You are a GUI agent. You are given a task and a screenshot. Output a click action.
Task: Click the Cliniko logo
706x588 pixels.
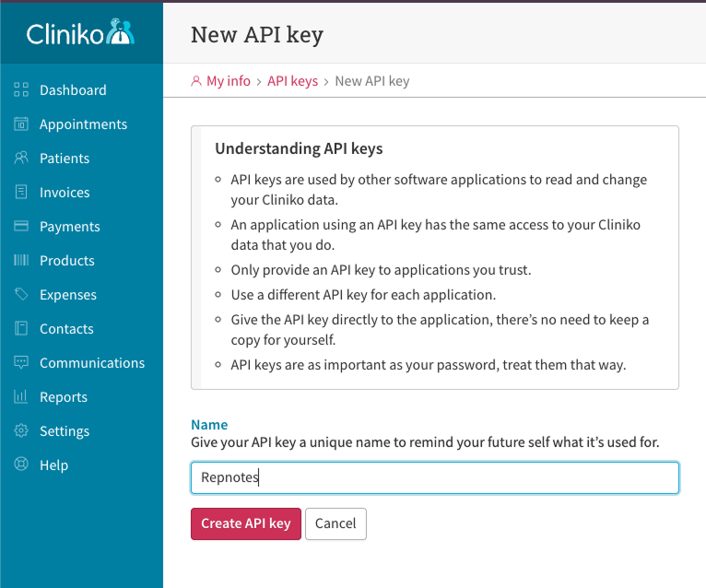pos(80,32)
